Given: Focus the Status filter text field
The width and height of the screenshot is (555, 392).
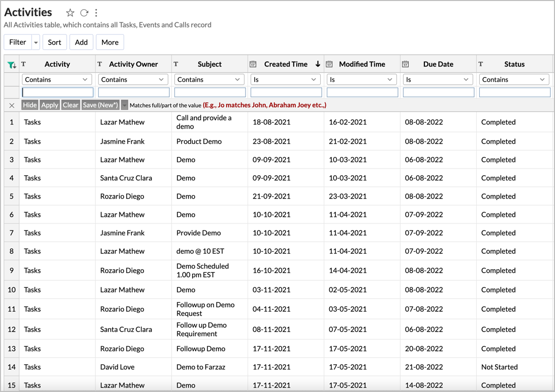Looking at the screenshot, I should pos(515,92).
